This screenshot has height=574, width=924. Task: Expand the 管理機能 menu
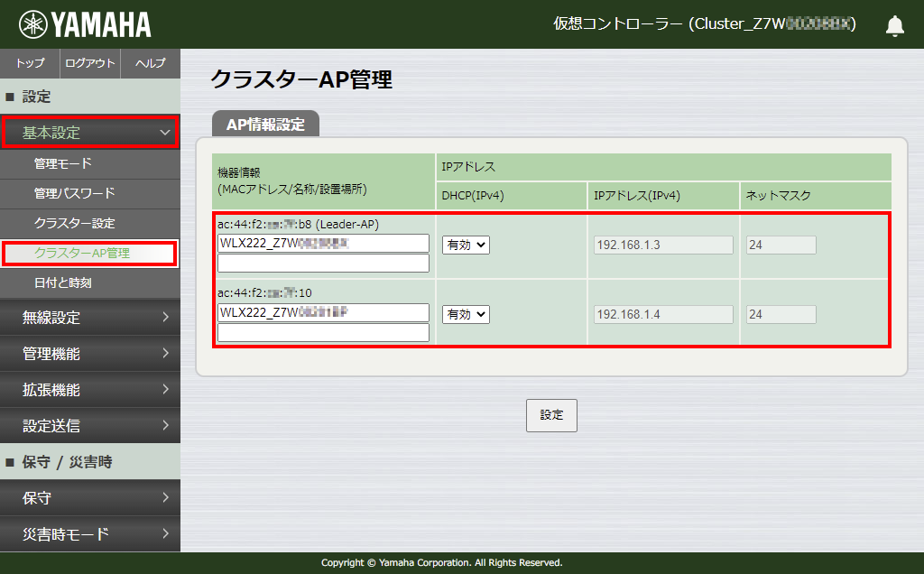90,354
